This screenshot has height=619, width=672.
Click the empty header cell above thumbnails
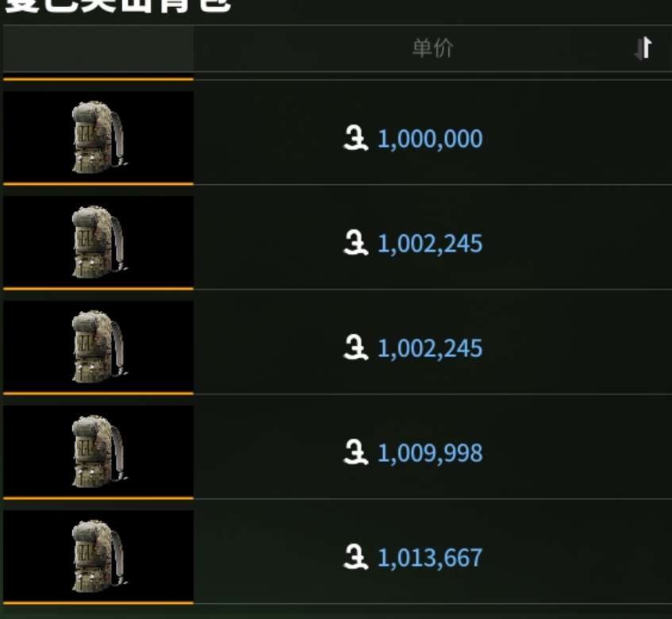point(98,48)
